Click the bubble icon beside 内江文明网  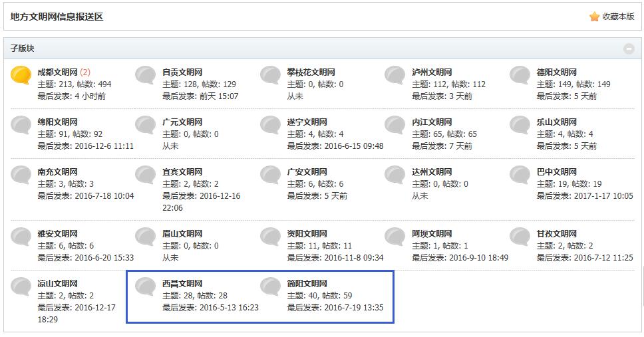coord(395,125)
